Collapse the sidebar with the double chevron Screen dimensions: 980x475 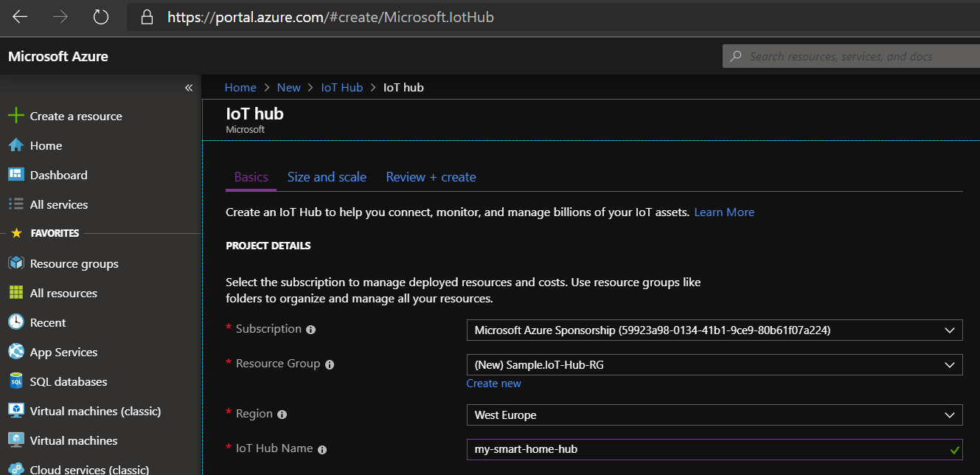coord(189,87)
